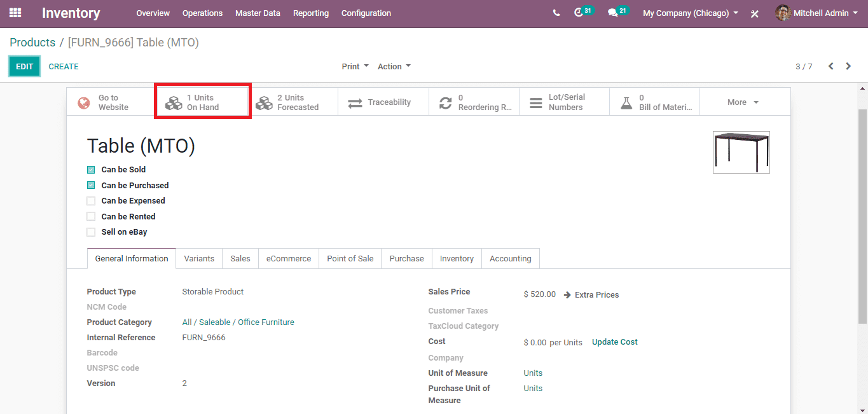868x414 pixels.
Task: Switch to the Inventory tab
Action: 457,259
